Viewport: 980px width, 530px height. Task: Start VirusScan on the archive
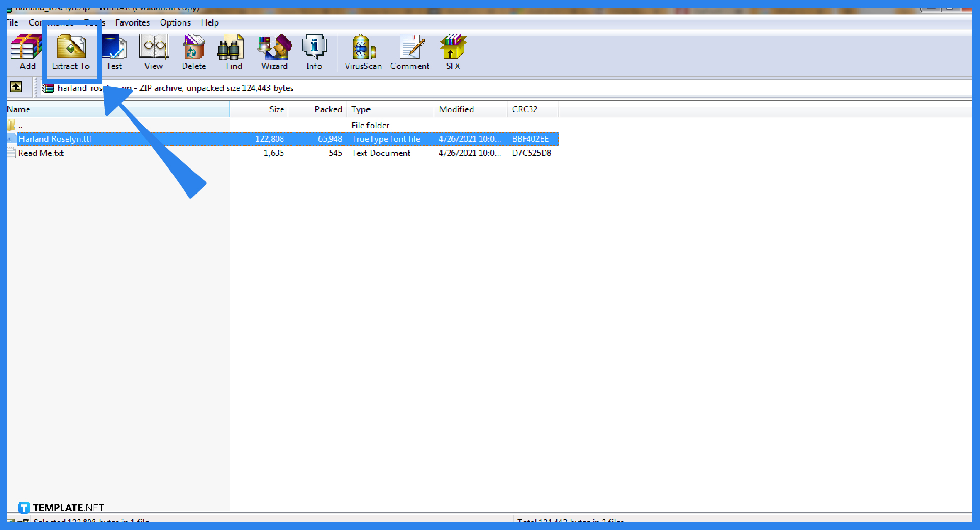[363, 52]
